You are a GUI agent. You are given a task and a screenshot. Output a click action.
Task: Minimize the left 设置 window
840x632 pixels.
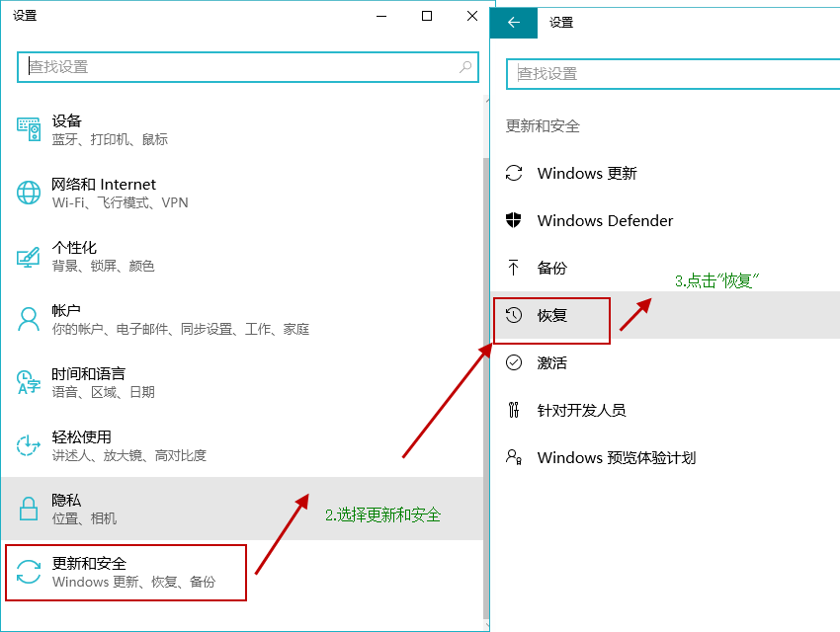point(381,16)
